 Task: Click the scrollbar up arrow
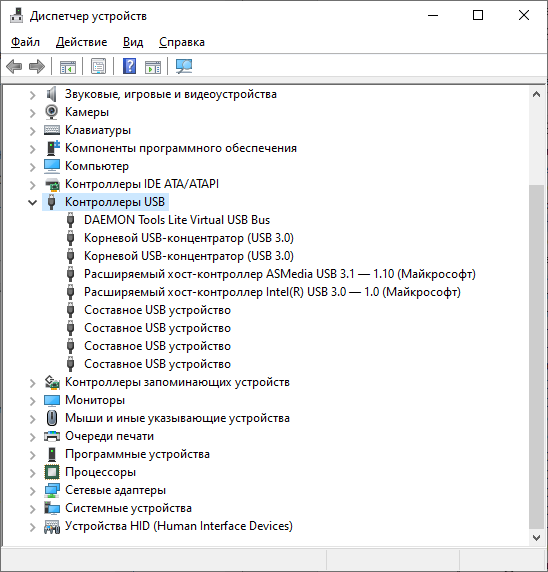pyautogui.click(x=536, y=94)
